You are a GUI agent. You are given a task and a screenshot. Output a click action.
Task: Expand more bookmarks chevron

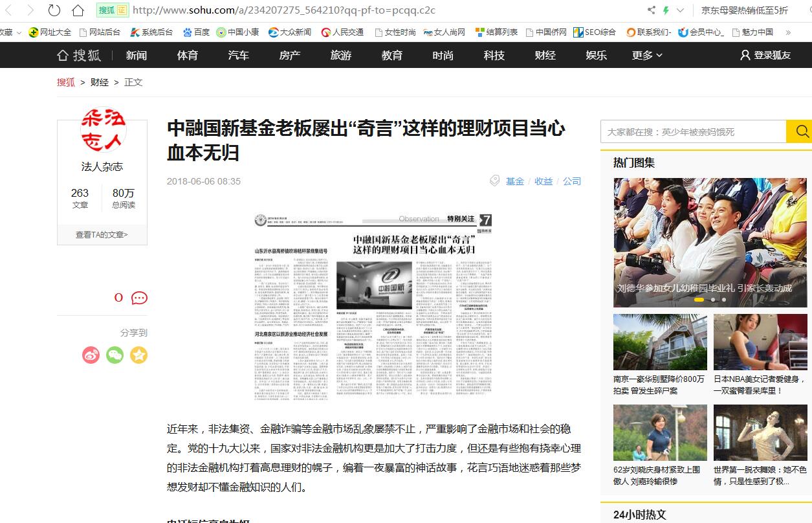click(788, 32)
